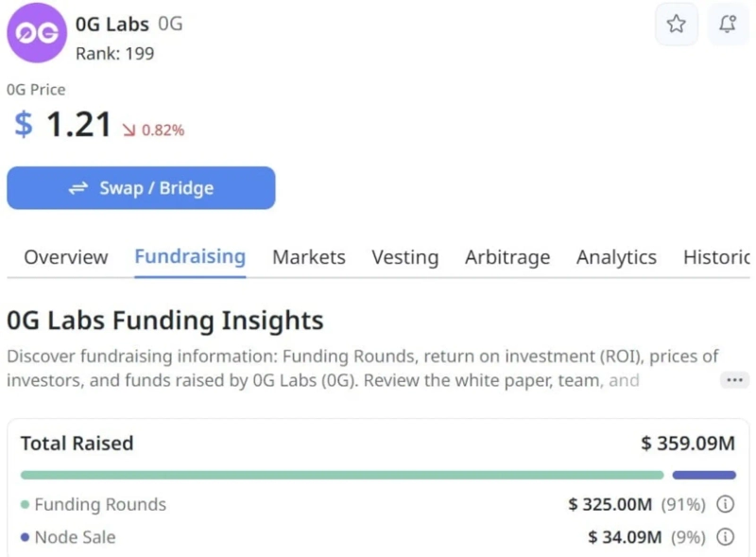
Task: Open notifications via the bell icon
Action: pyautogui.click(x=727, y=25)
